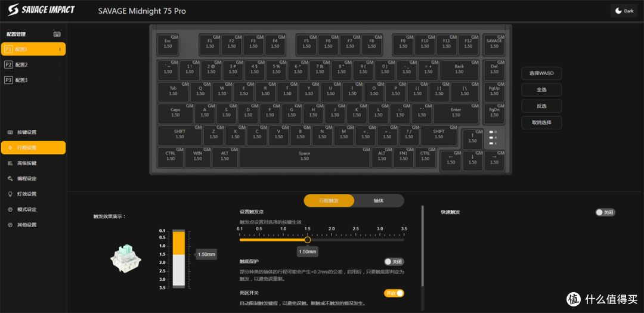
Task: Open 行程设置 travel settings page
Action: (x=33, y=147)
